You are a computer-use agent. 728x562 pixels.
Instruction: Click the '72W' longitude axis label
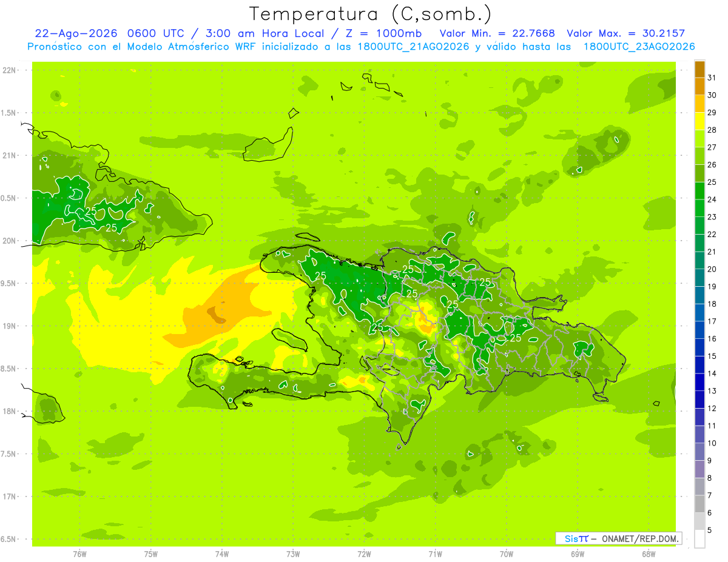(364, 554)
